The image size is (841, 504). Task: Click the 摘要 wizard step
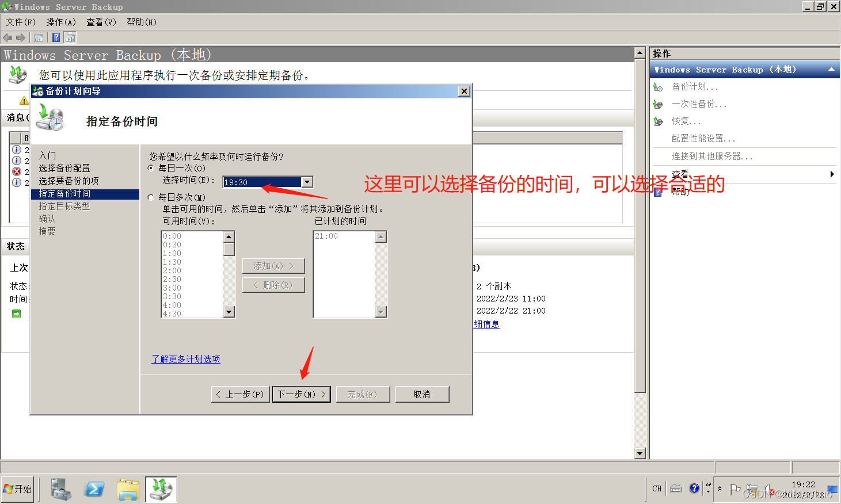coord(47,231)
